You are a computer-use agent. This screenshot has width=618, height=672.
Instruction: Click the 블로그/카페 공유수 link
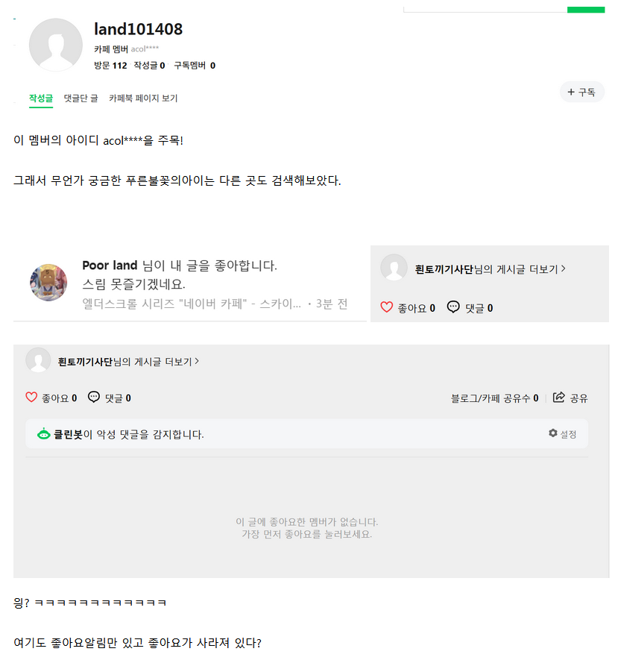click(x=494, y=398)
